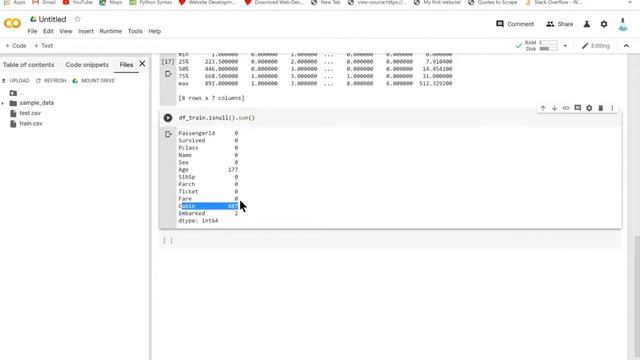
Task: Copy link to cell
Action: pyautogui.click(x=566, y=108)
